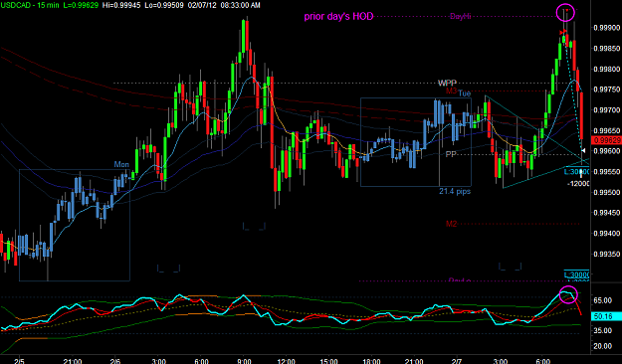Screen dimensions: 622x364
Task: Click the 0.99850 price axis label
Action: (x=607, y=49)
